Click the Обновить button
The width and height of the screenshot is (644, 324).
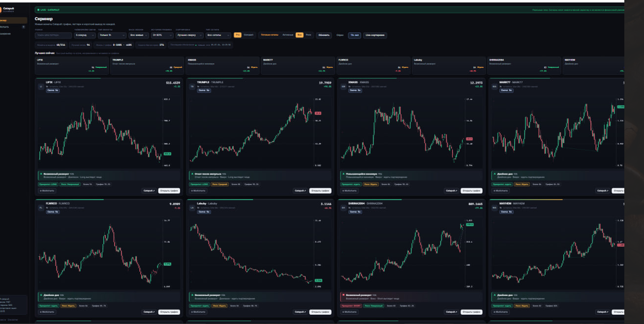pos(324,35)
